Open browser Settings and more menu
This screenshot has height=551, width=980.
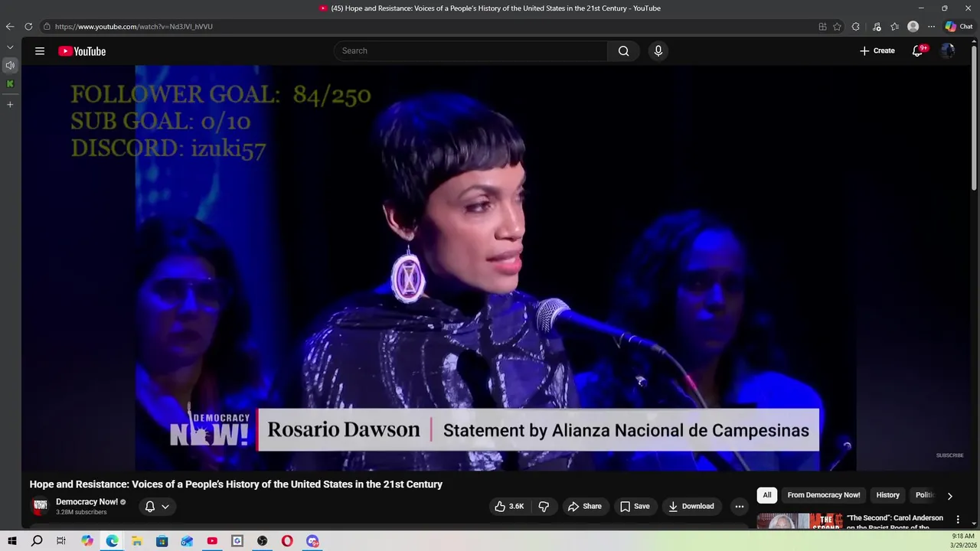pyautogui.click(x=931, y=27)
